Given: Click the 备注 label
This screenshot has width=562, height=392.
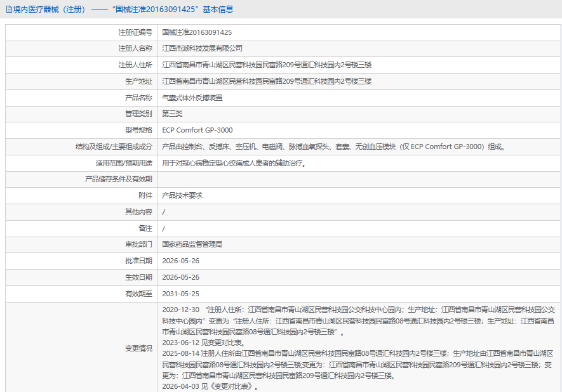Looking at the screenshot, I should (x=145, y=228).
